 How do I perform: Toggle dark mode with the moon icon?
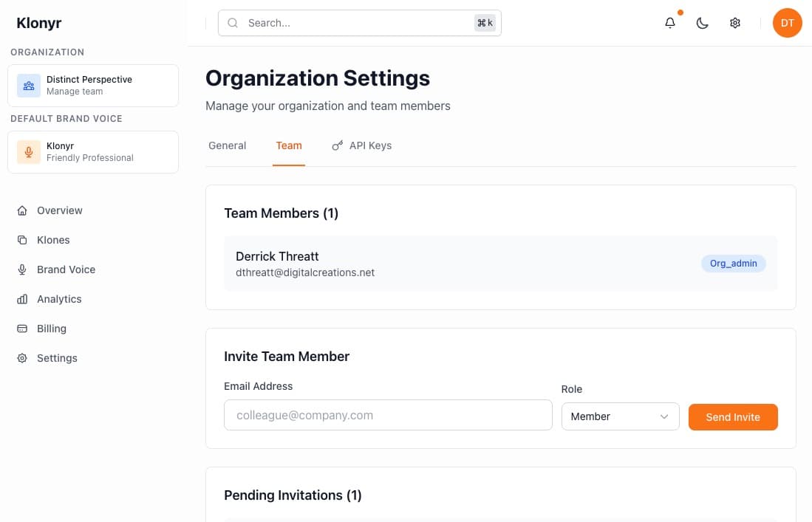[x=702, y=23]
